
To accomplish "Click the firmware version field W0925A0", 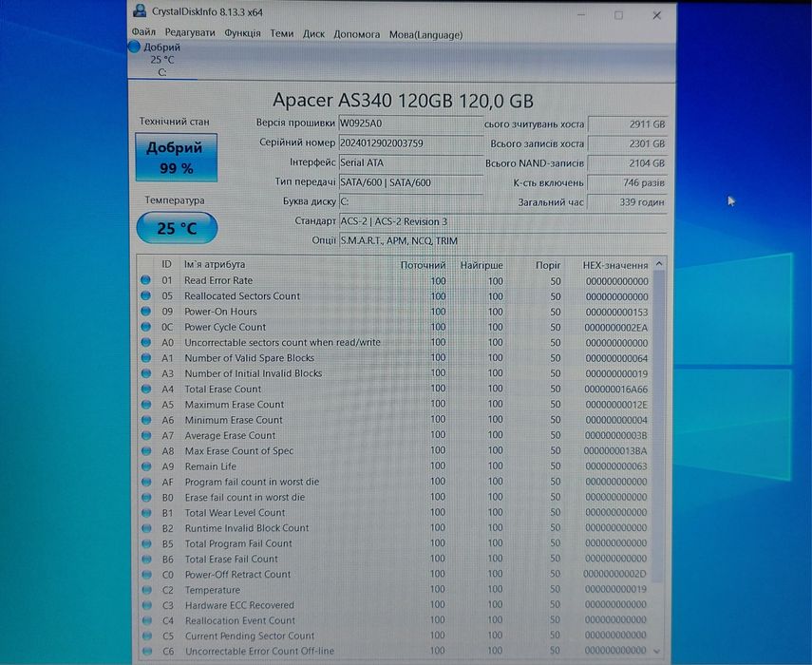I will pyautogui.click(x=410, y=123).
